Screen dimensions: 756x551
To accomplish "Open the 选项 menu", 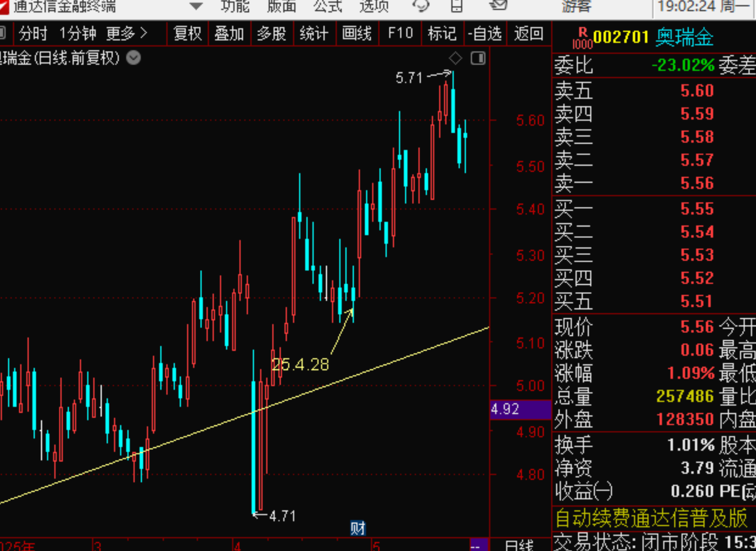I will pyautogui.click(x=374, y=6).
